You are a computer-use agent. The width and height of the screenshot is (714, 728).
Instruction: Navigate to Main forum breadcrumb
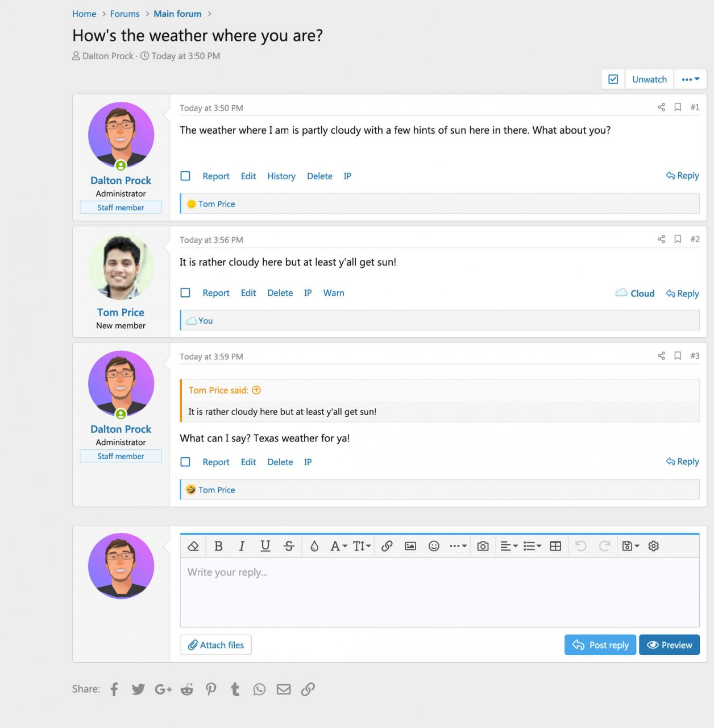tap(177, 14)
